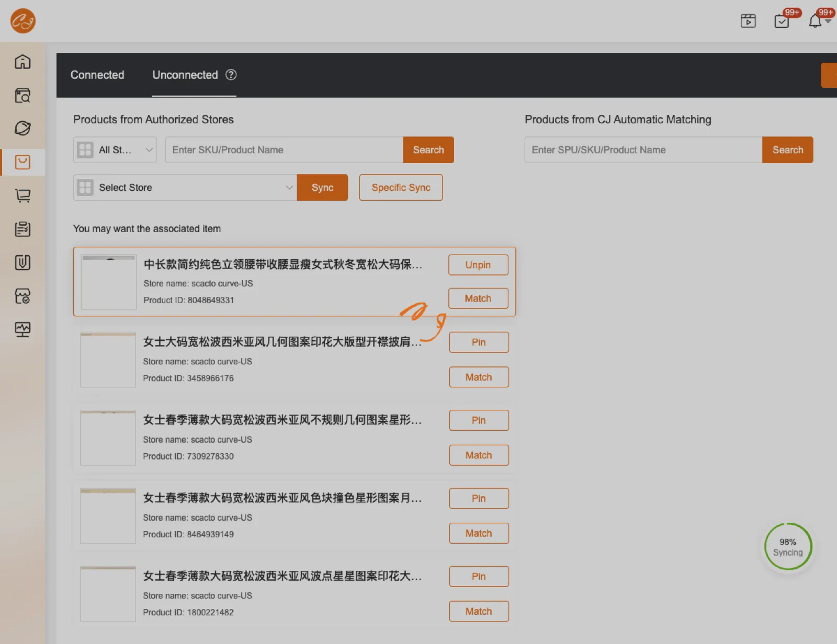Screen dimensions: 837x644
Task: Click the CJ logo icon
Action: [23, 21]
